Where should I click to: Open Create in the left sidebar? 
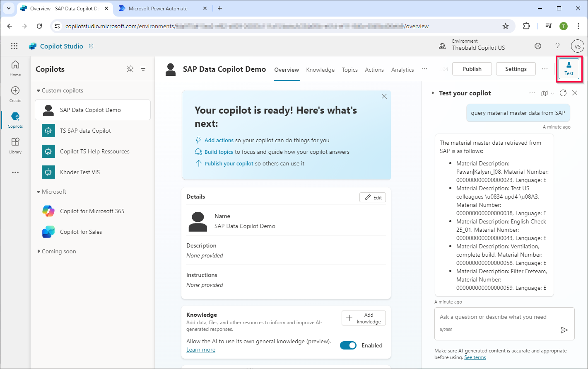pos(15,94)
